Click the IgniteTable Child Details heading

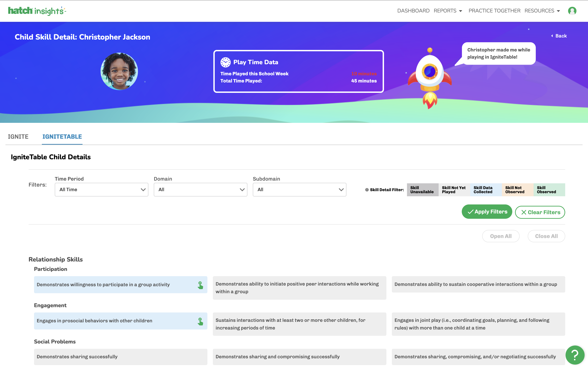tap(51, 157)
